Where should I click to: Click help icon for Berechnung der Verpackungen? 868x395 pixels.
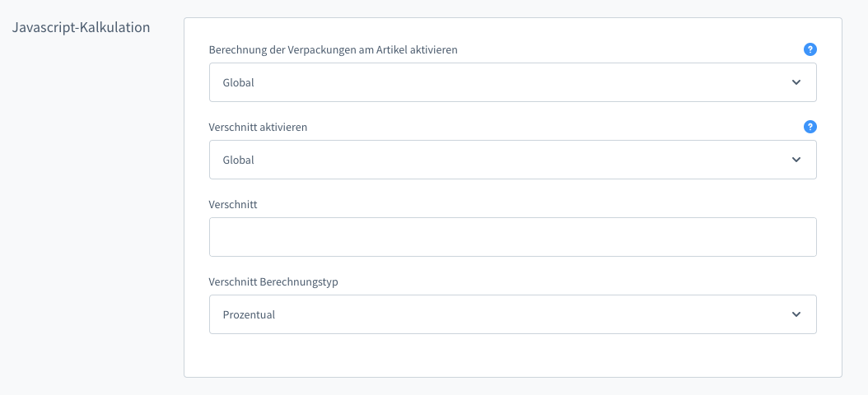(x=810, y=49)
